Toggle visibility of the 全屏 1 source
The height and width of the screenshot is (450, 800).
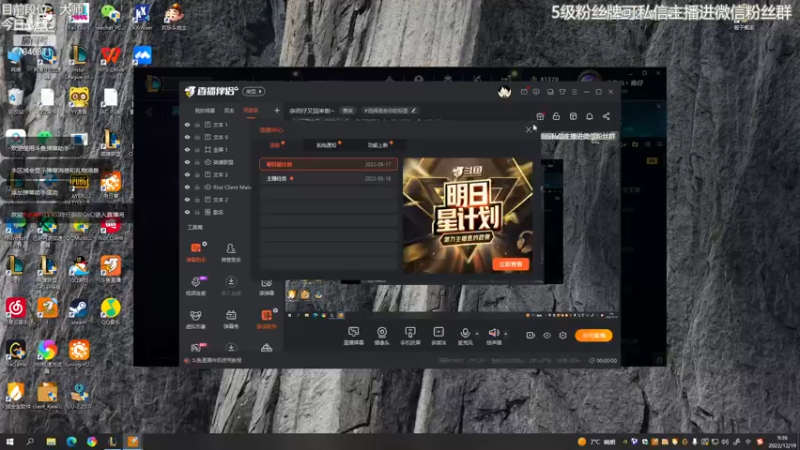point(187,149)
